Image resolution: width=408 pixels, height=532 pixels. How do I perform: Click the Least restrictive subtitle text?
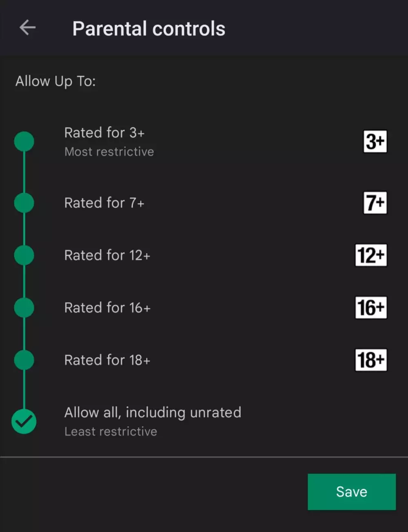click(111, 431)
